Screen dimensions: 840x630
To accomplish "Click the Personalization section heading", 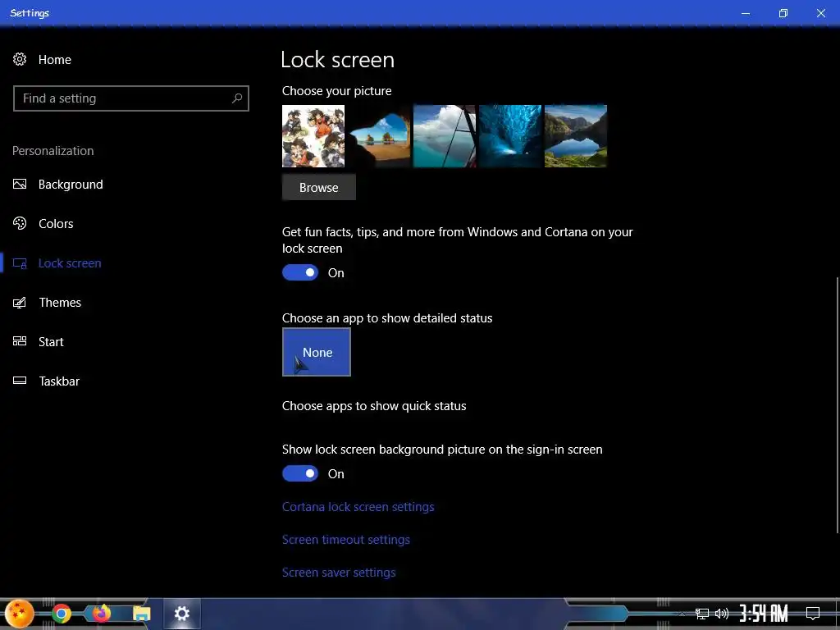I will 53,151.
